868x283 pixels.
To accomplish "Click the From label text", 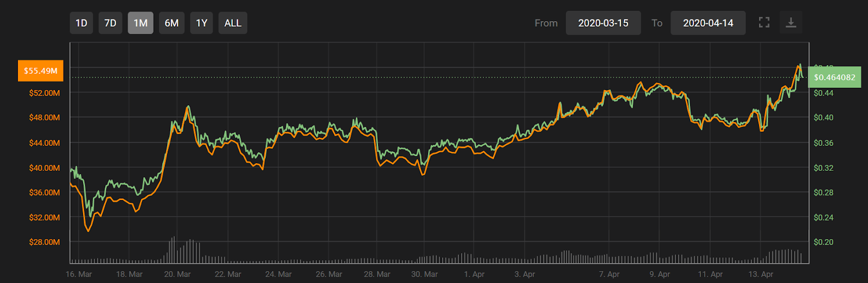I will coord(546,23).
